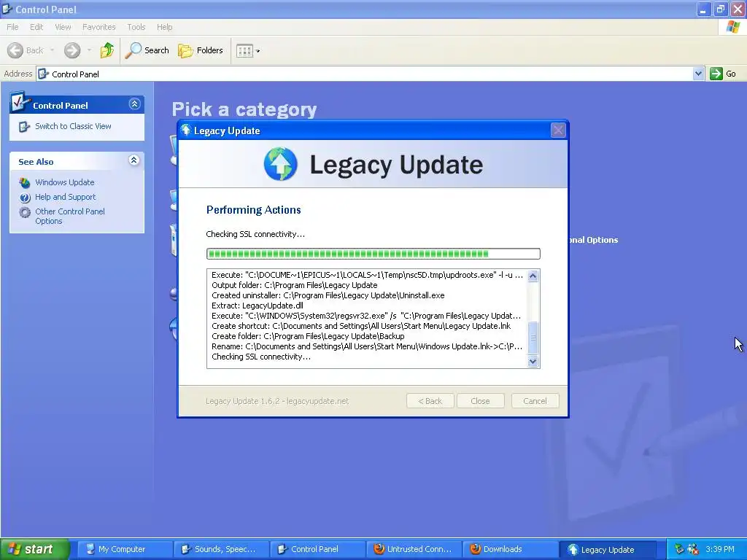747x560 pixels.
Task: Open Windows Update link in See Also
Action: (x=65, y=182)
